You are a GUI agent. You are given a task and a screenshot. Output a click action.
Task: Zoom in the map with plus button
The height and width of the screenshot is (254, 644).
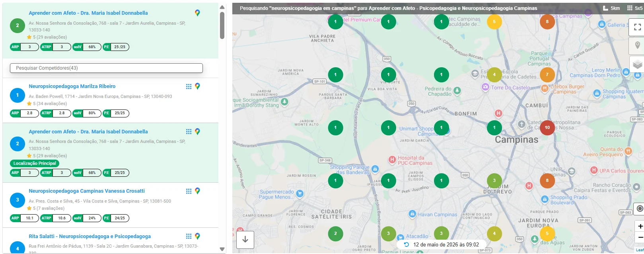640,227
